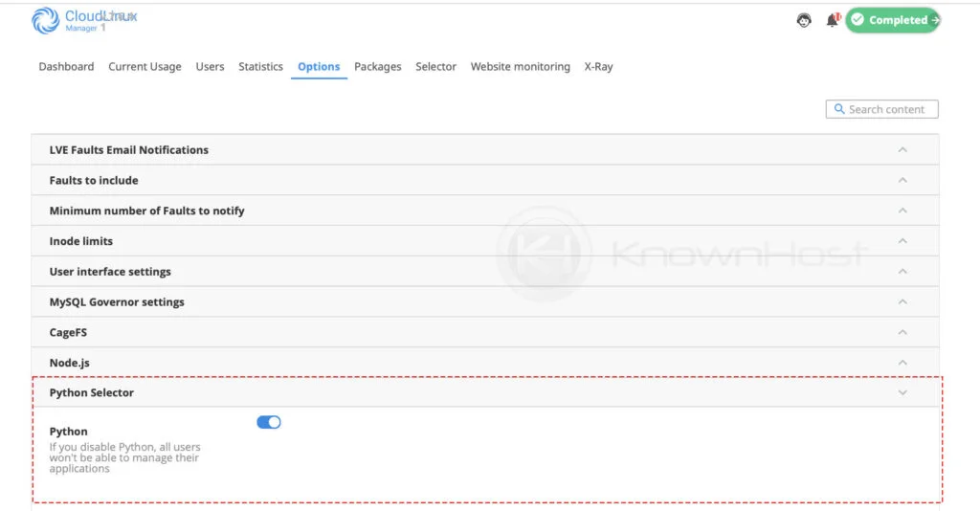The width and height of the screenshot is (980, 511).
Task: Expand Node.js section chevron
Action: [902, 363]
